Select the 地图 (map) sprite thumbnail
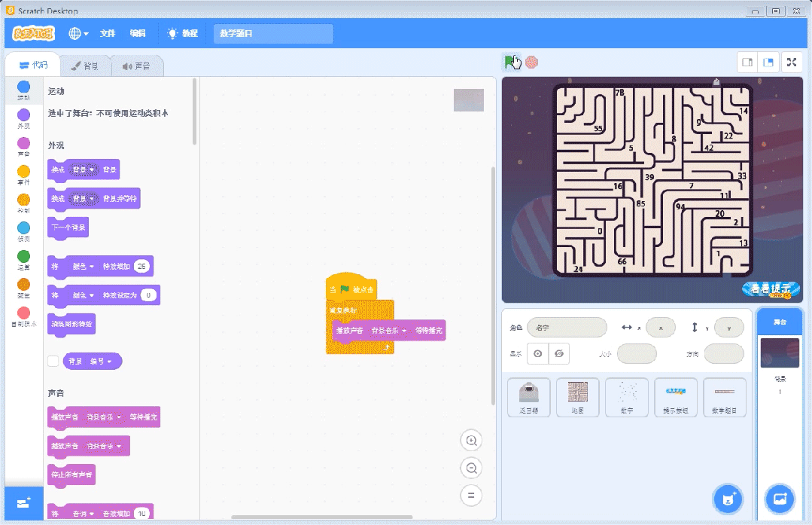812x525 pixels. (x=578, y=397)
